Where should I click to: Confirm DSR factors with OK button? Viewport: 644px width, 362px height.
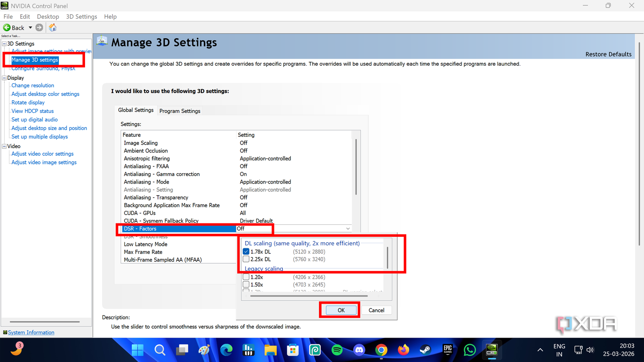pyautogui.click(x=341, y=310)
